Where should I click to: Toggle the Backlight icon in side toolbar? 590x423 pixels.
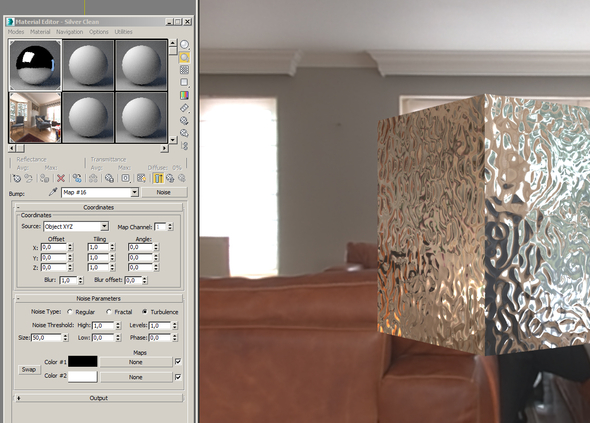point(184,57)
